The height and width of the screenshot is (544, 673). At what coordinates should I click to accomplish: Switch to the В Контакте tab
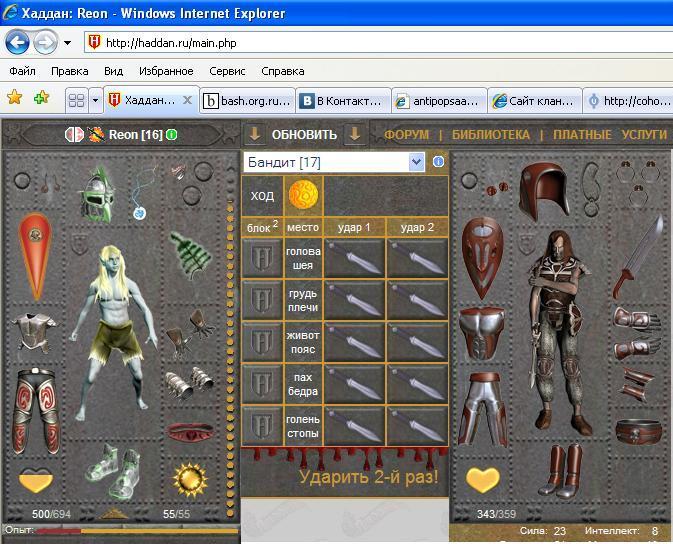click(343, 101)
